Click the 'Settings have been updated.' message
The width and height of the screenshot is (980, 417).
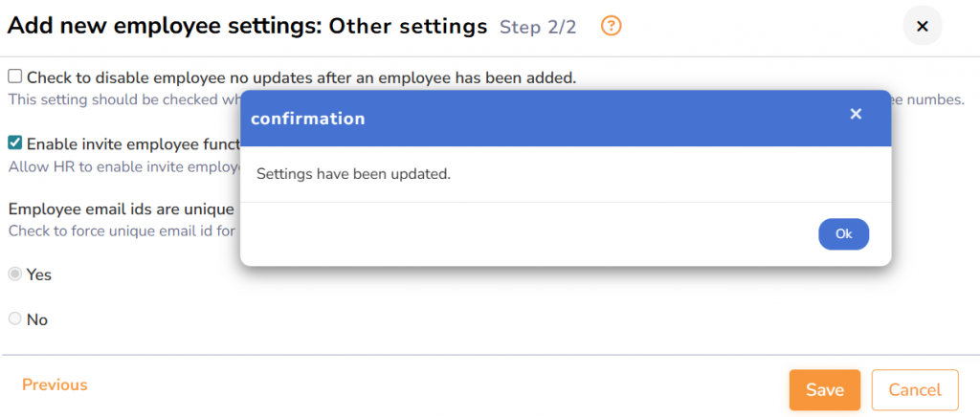[353, 174]
